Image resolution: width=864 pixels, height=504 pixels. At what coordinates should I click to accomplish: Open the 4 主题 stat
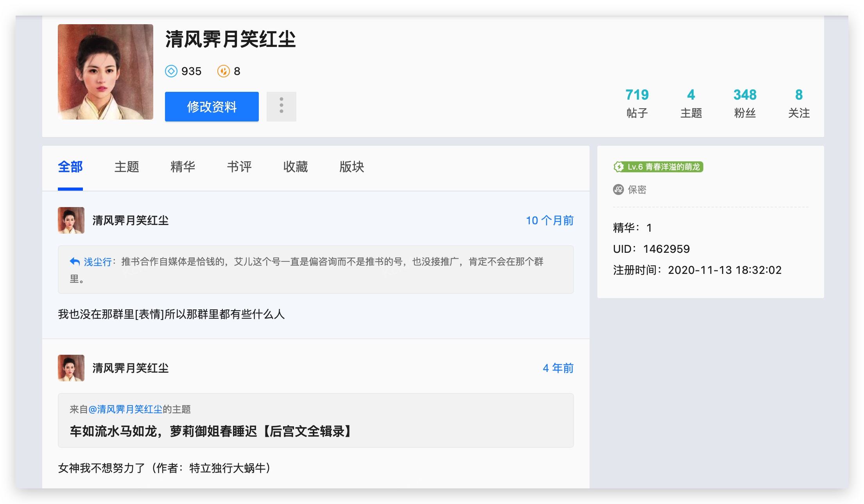pos(691,103)
